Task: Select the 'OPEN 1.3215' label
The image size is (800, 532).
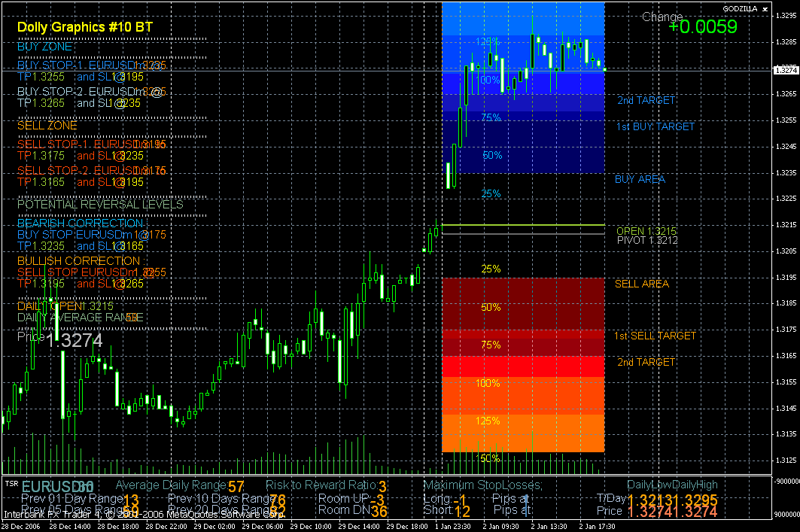Action: click(646, 231)
